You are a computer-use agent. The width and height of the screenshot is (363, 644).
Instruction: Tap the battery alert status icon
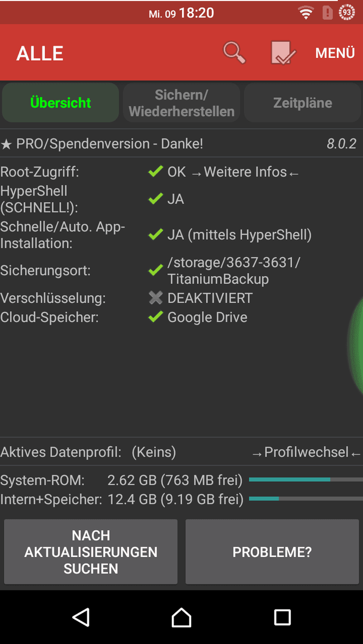pos(327,13)
